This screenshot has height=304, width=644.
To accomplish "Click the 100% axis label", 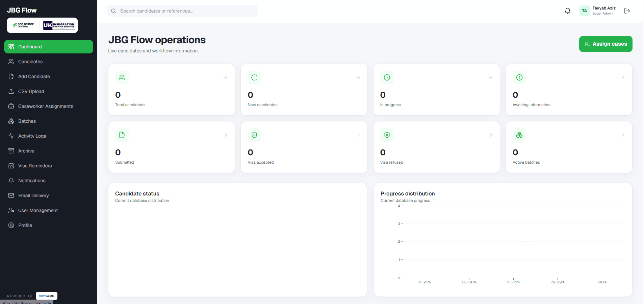I will pos(602,282).
